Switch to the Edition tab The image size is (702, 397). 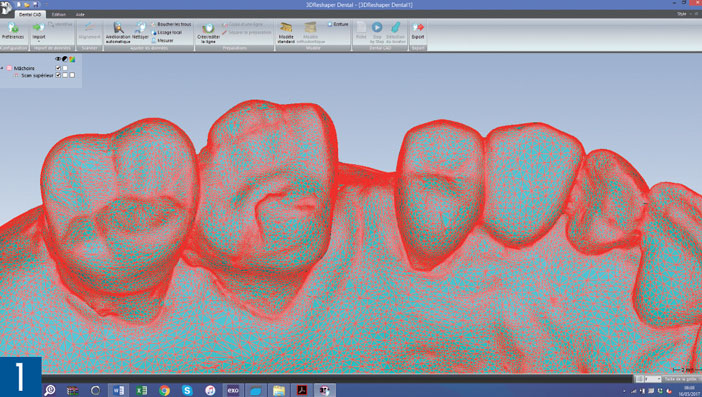59,14
